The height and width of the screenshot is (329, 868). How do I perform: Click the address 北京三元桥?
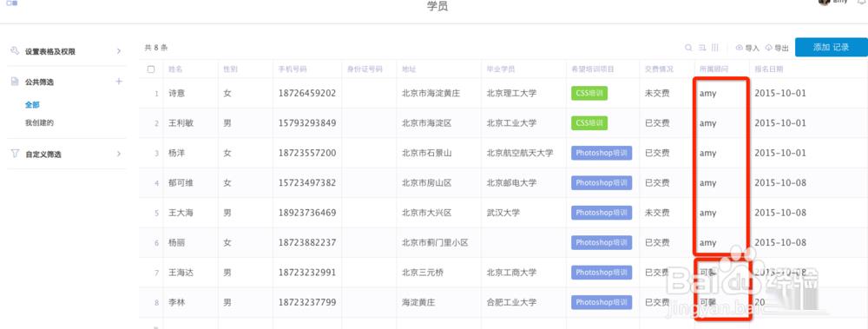pyautogui.click(x=423, y=273)
